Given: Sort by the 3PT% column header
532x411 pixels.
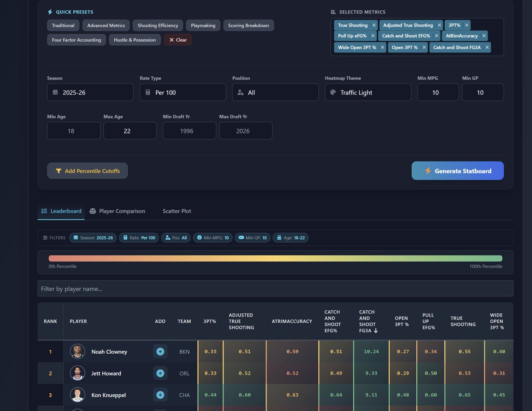Looking at the screenshot, I should 210,321.
